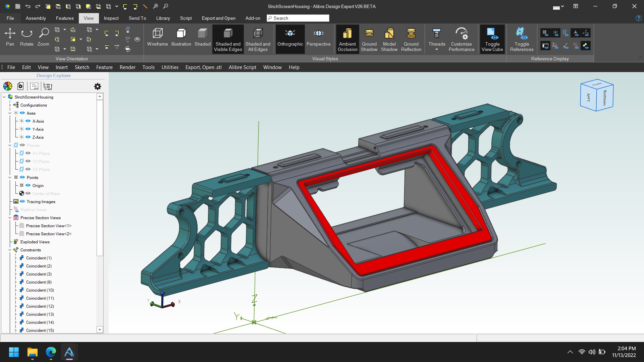The width and height of the screenshot is (644, 362).
Task: Activate the Rotate view tool
Action: [x=26, y=37]
